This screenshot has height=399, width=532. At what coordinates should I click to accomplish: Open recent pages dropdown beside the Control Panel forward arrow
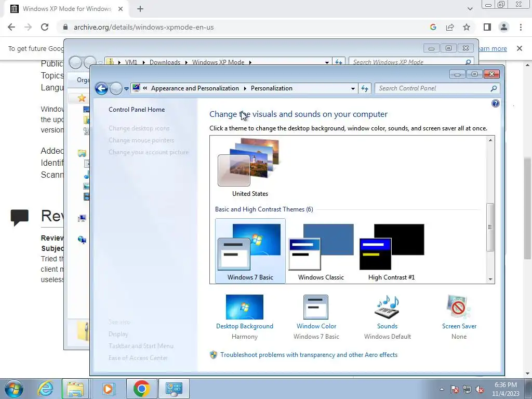tap(126, 88)
